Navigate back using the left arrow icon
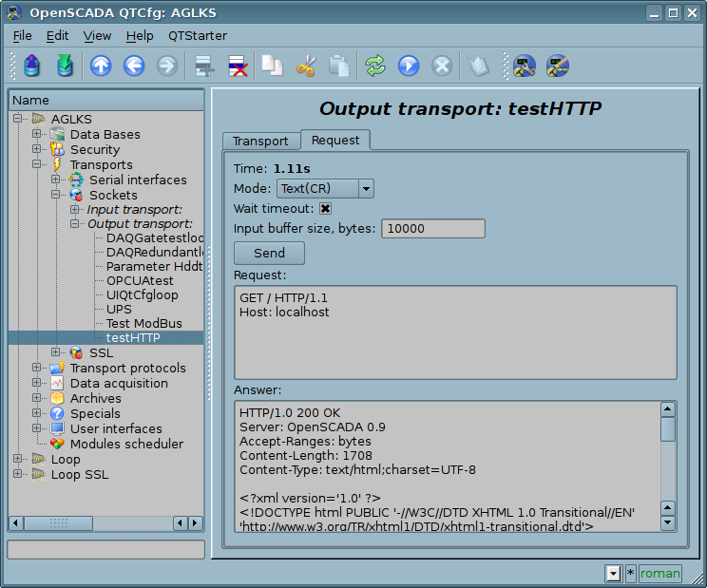 (134, 66)
